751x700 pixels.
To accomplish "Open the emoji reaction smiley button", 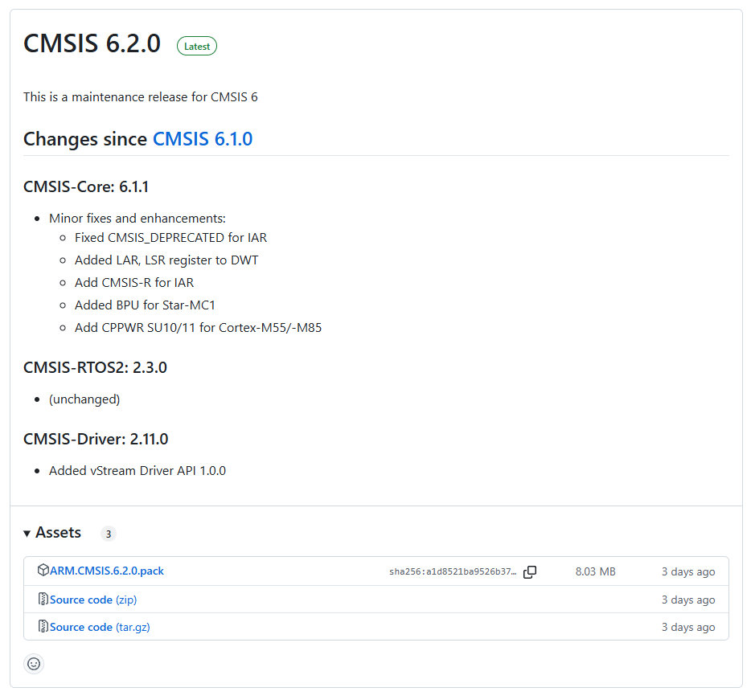I will click(x=34, y=664).
